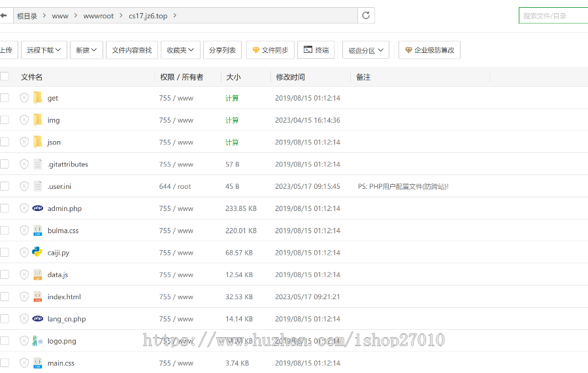Click the JS icon of data.js

pyautogui.click(x=37, y=274)
